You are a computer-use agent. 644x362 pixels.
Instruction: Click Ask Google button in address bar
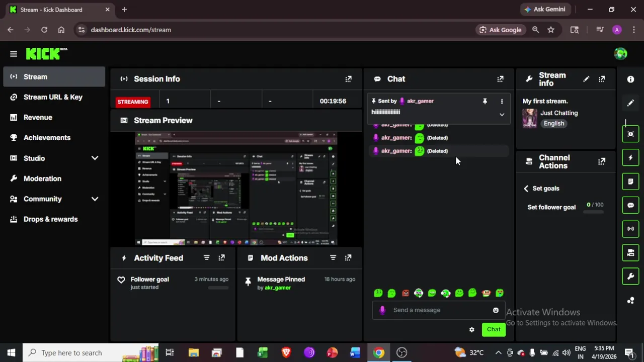(x=500, y=30)
